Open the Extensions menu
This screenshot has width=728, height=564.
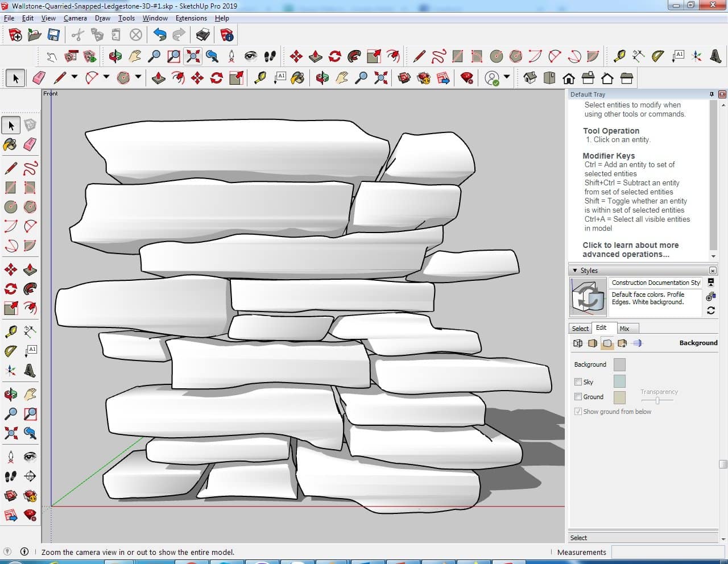(x=191, y=18)
